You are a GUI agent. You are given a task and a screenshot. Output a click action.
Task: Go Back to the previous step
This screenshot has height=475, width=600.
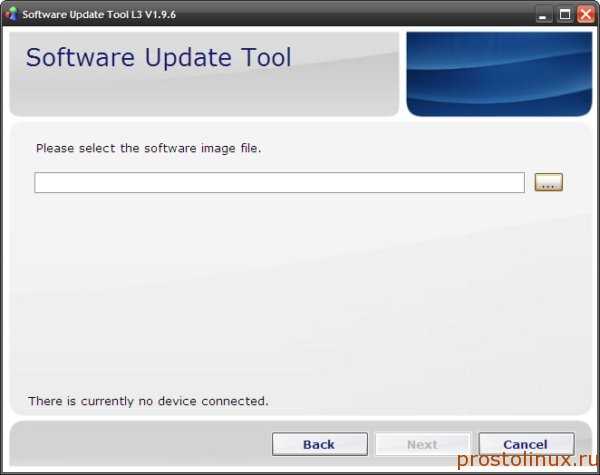click(320, 444)
